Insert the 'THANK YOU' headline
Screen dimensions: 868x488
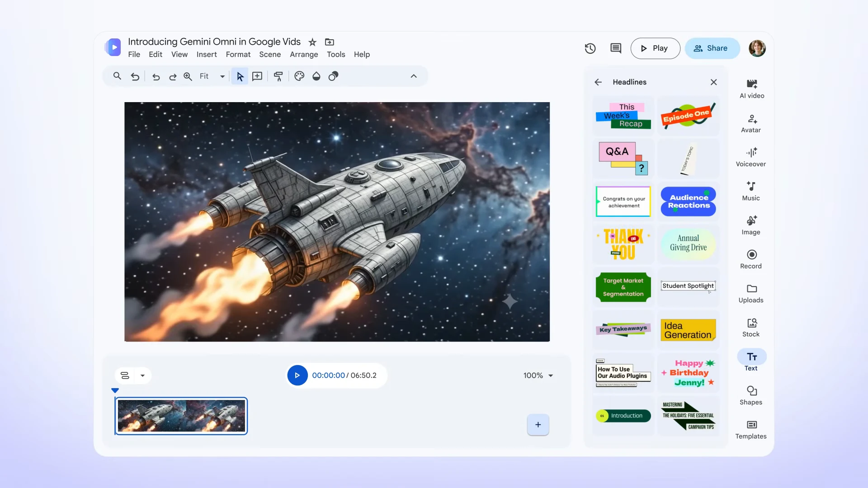pos(623,244)
